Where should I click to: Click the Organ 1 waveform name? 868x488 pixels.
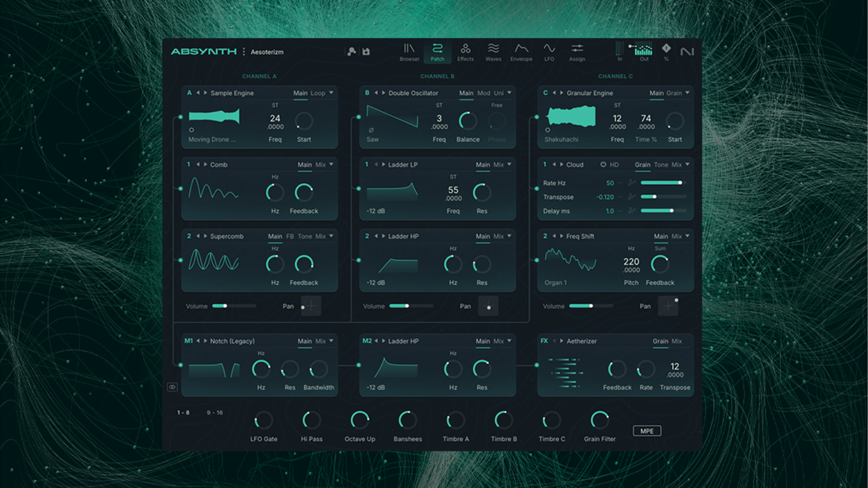coord(556,282)
